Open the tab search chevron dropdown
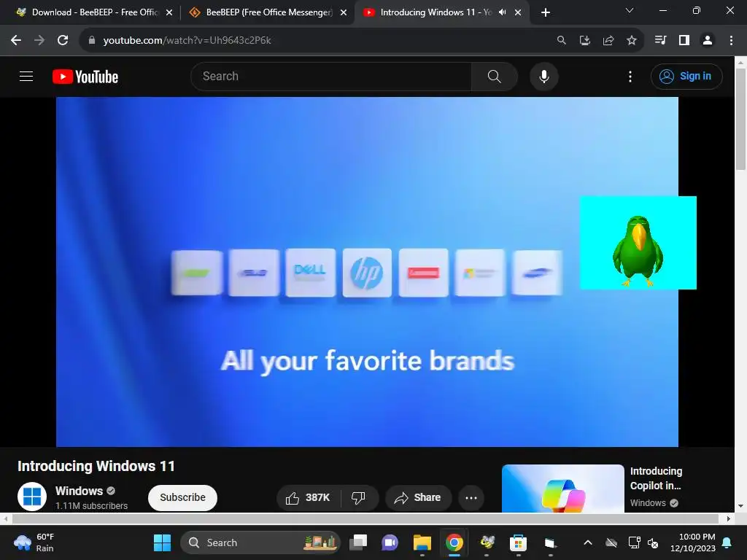747x560 pixels. (x=630, y=10)
